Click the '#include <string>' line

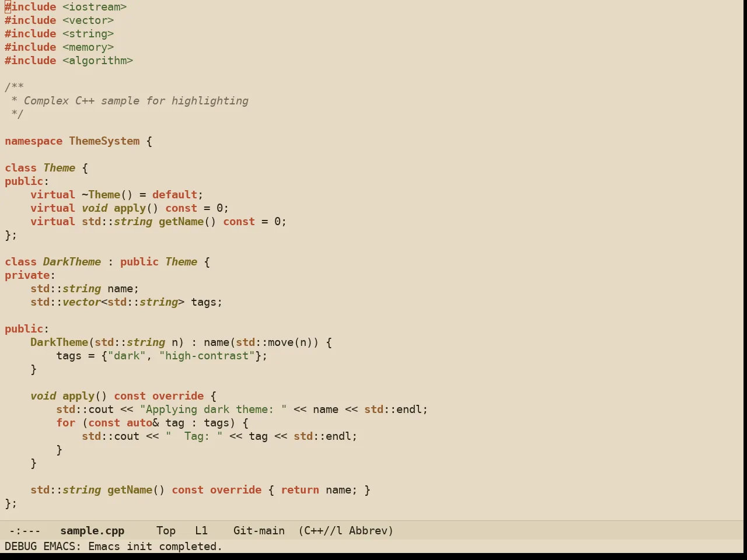pyautogui.click(x=60, y=34)
